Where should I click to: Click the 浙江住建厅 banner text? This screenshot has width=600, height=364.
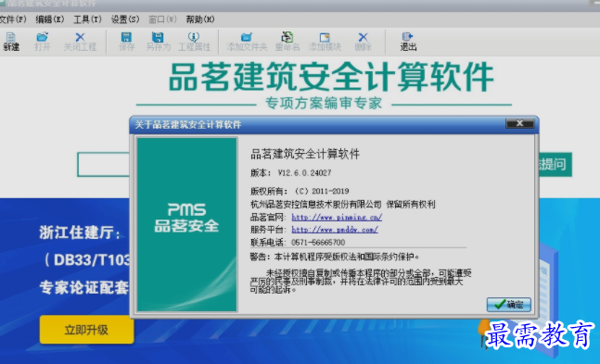pos(80,232)
